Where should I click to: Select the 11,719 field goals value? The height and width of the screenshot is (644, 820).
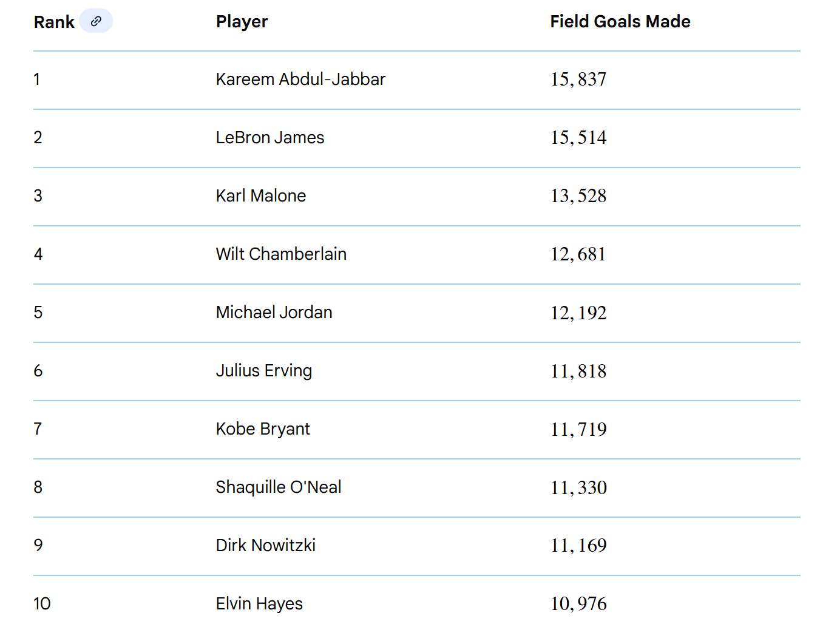(x=578, y=430)
